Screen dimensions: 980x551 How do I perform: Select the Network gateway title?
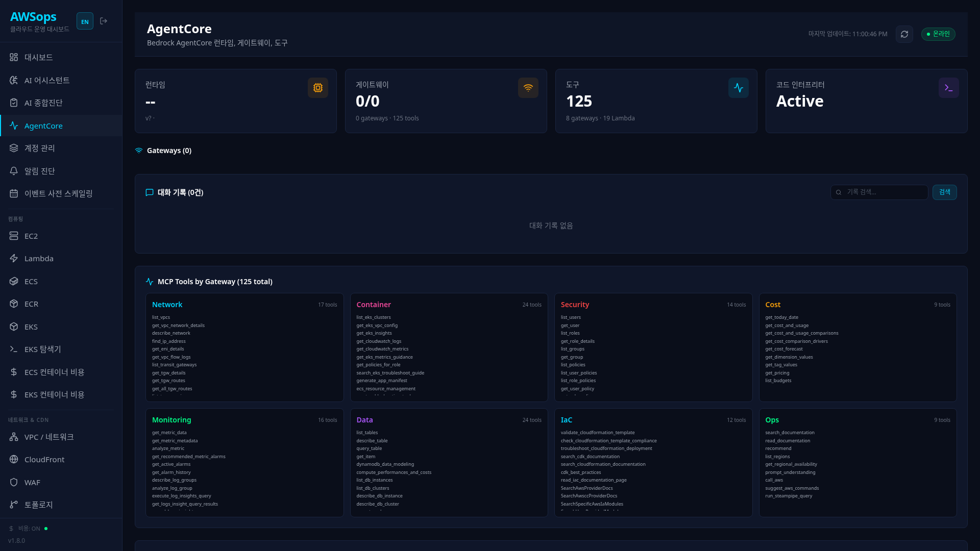tap(167, 305)
